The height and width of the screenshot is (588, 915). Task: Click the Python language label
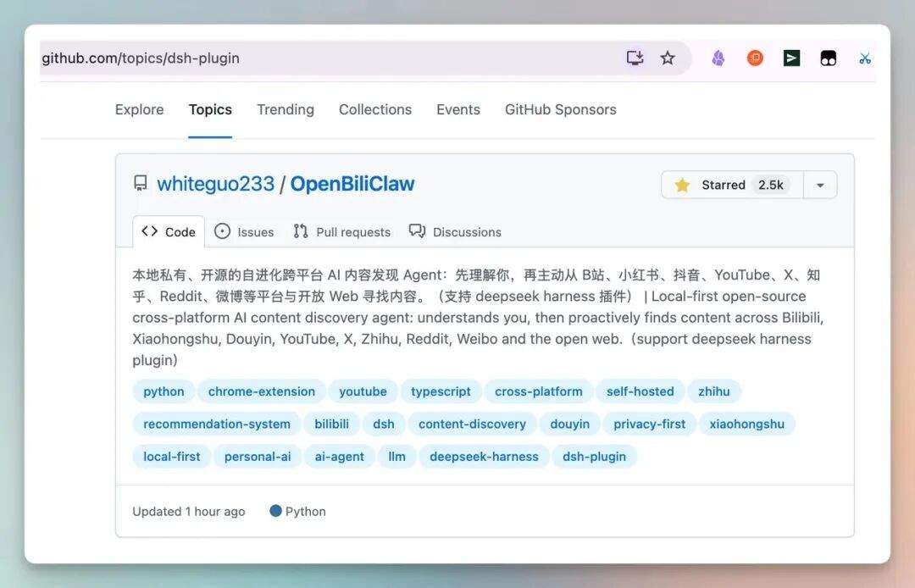click(x=306, y=512)
